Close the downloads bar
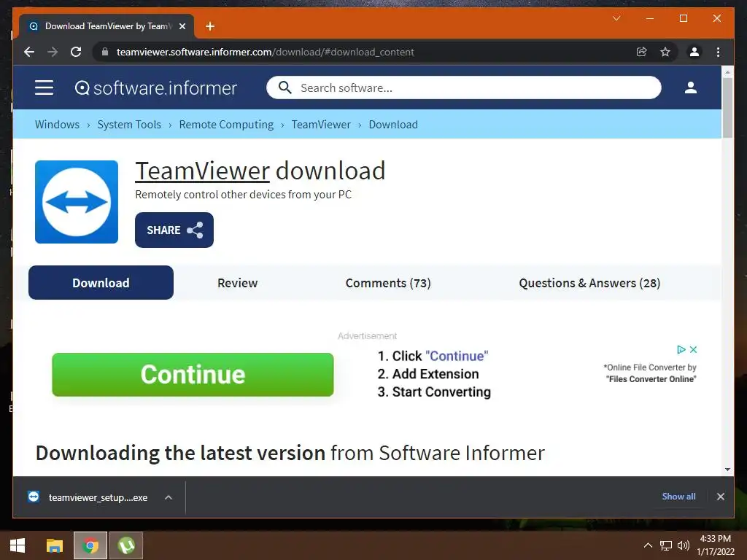The width and height of the screenshot is (747, 560). tap(720, 497)
